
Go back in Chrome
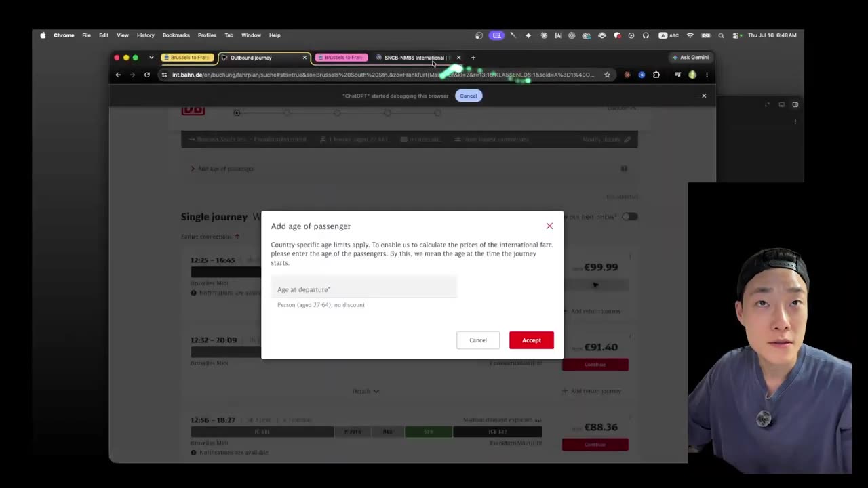[x=118, y=75]
